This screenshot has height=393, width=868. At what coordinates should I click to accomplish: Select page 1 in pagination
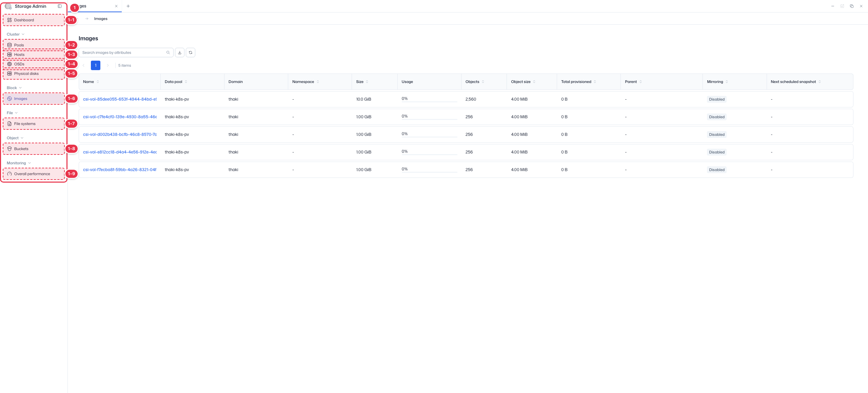click(96, 65)
